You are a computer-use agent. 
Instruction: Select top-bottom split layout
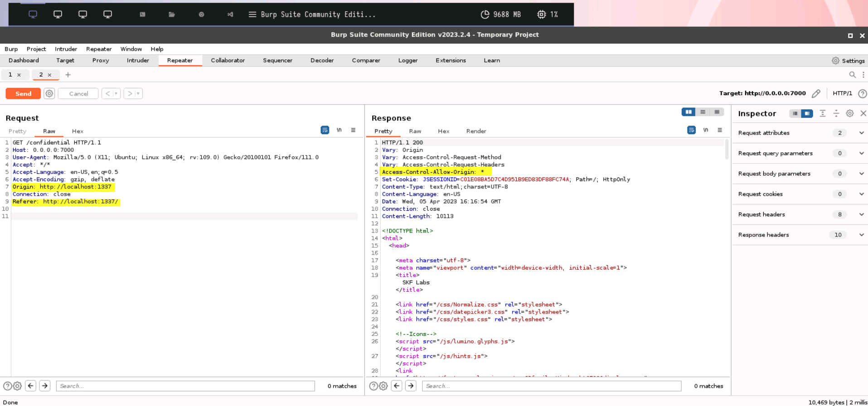703,112
